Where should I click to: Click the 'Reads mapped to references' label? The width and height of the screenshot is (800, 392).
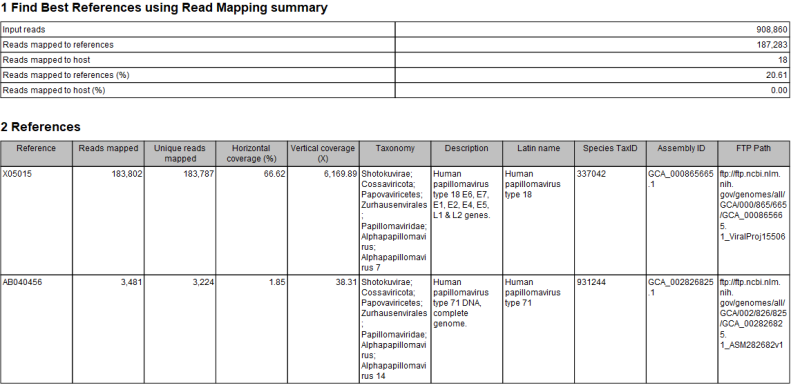(58, 45)
